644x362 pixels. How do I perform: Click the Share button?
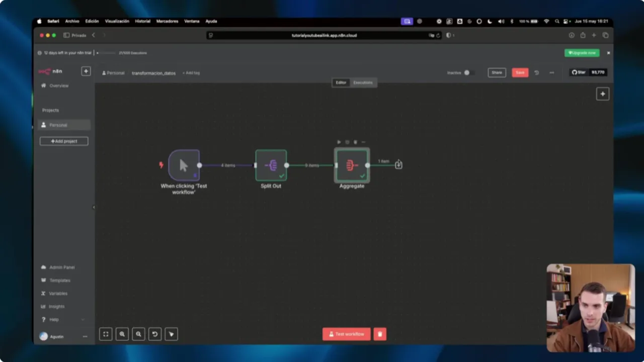[x=497, y=73]
